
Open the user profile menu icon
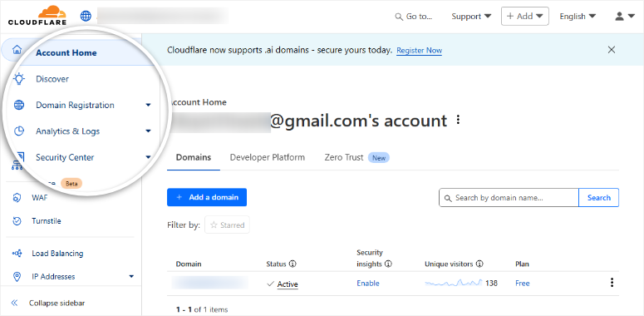[x=625, y=17]
